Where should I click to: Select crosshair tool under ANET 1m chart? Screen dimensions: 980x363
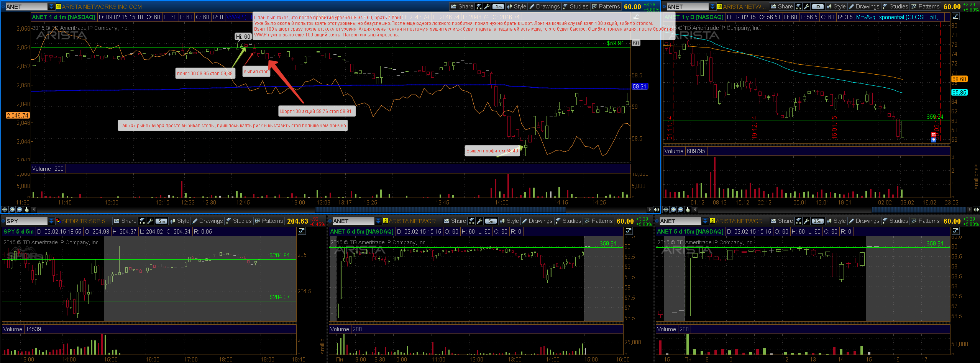pos(5,209)
